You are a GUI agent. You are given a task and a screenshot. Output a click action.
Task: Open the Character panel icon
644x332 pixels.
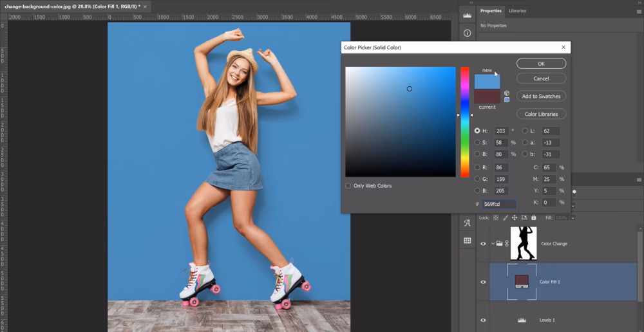point(467,223)
